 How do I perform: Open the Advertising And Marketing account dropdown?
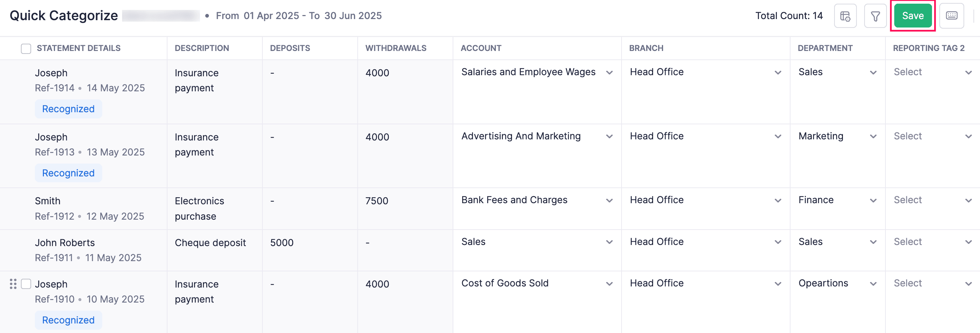537,136
